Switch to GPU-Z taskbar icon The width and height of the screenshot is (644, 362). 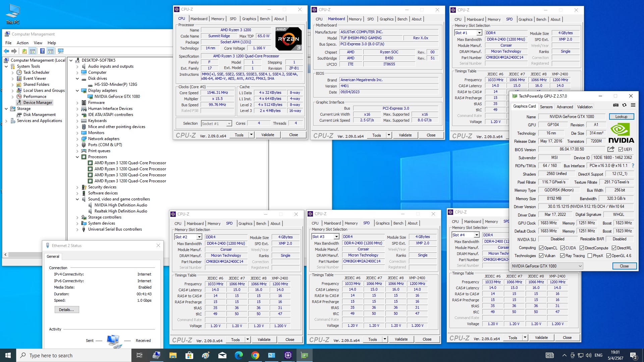(305, 355)
